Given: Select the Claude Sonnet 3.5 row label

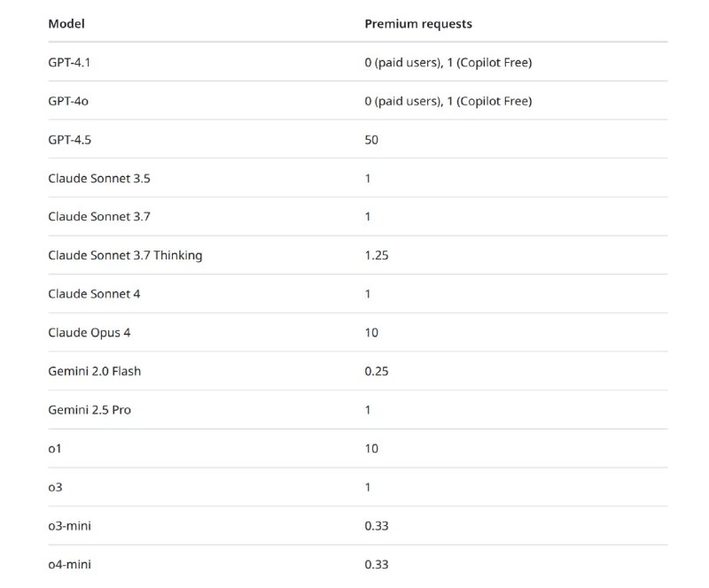Looking at the screenshot, I should (x=98, y=178).
